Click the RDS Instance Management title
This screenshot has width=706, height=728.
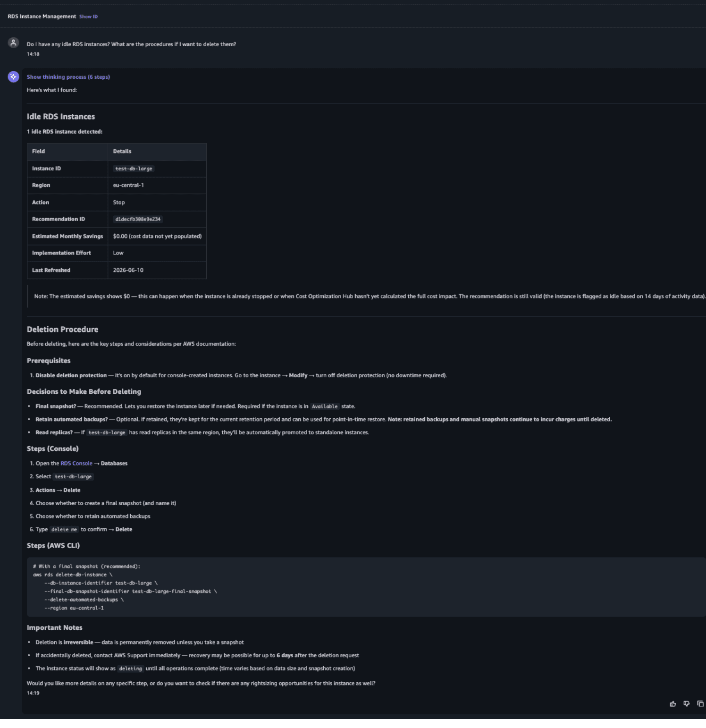pyautogui.click(x=42, y=17)
